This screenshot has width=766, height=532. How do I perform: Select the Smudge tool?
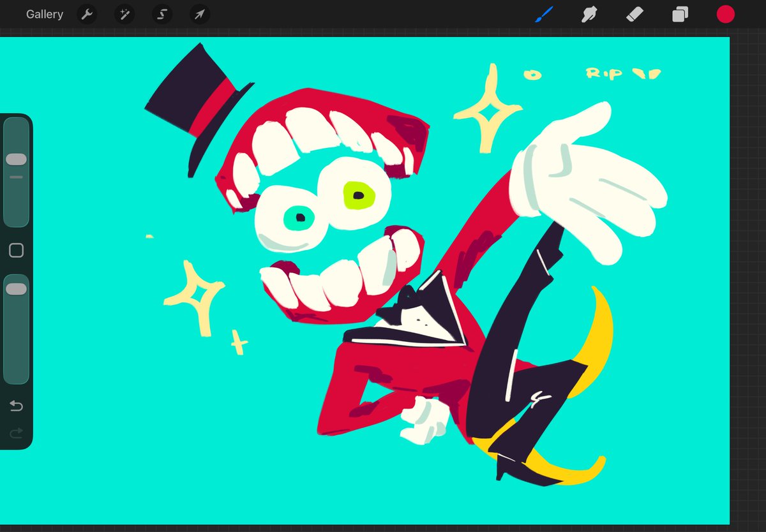point(589,14)
